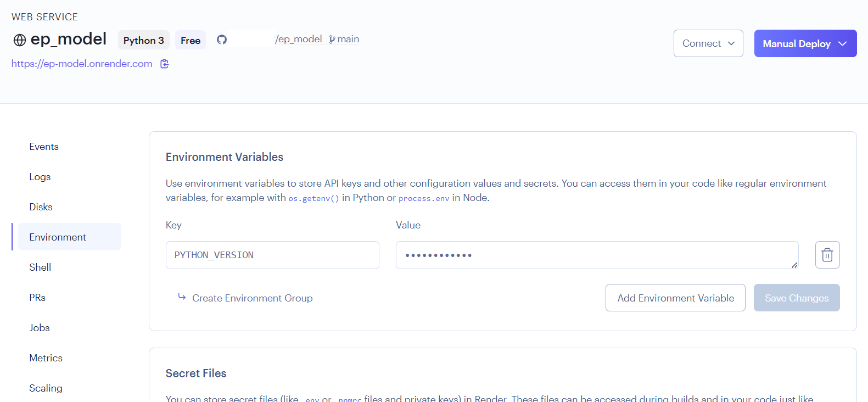The width and height of the screenshot is (868, 402).
Task: Click the Secret Files heading
Action: [196, 373]
